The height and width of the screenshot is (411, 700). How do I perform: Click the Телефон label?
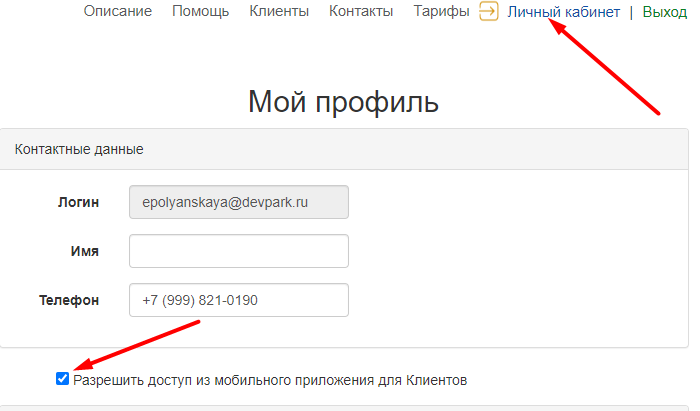tap(69, 300)
